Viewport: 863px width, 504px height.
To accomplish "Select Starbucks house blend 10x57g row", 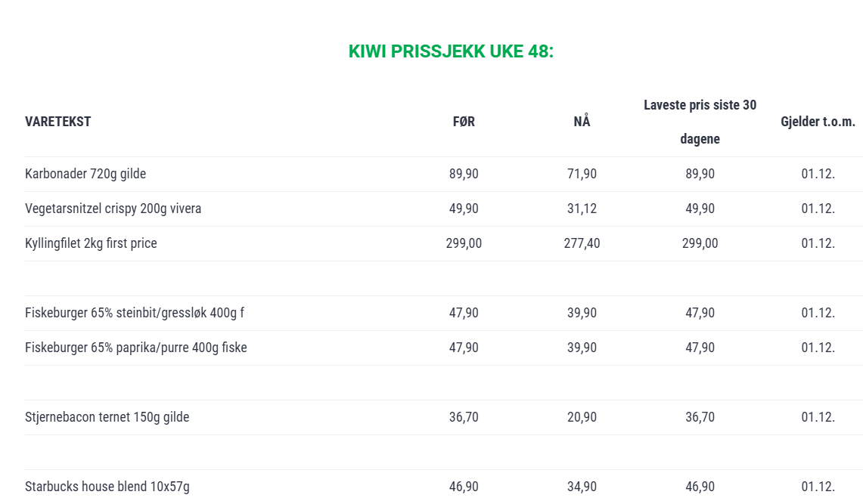I will (444, 487).
